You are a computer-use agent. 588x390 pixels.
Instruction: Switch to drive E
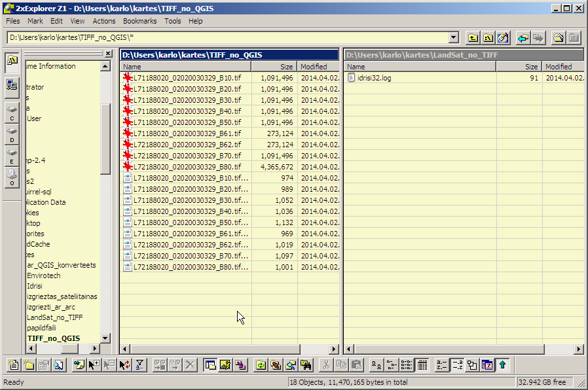pos(12,156)
